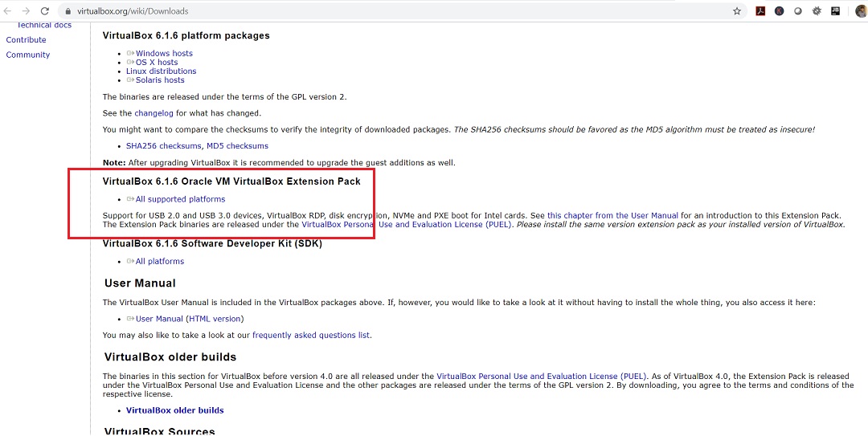Click the external link icon beside Solaris hosts
The height and width of the screenshot is (436, 868).
coord(131,79)
